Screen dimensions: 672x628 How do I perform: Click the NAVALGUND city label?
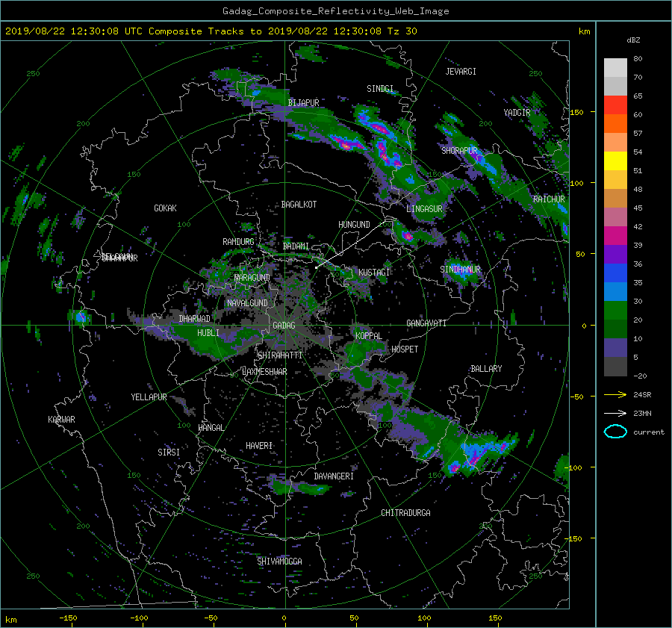pyautogui.click(x=247, y=303)
